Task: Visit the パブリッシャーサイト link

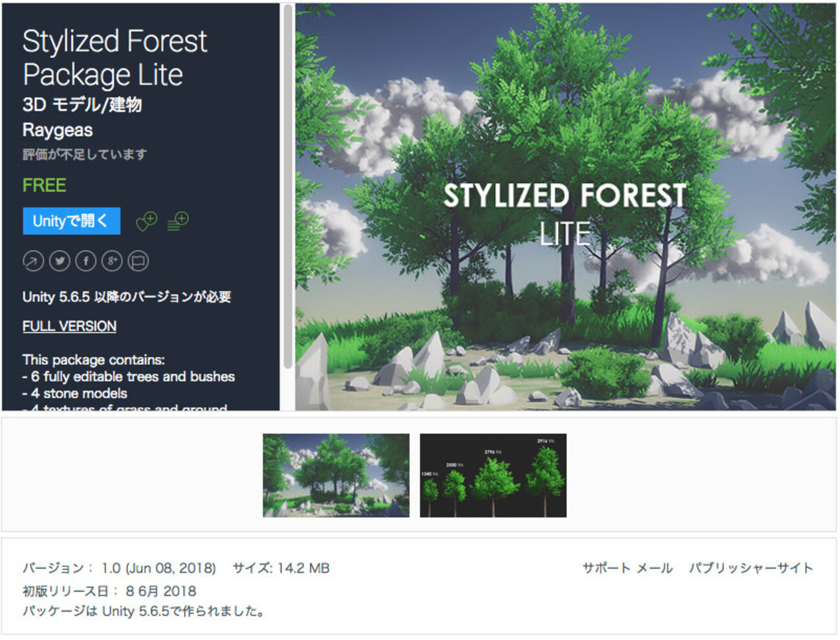Action: pos(751,568)
